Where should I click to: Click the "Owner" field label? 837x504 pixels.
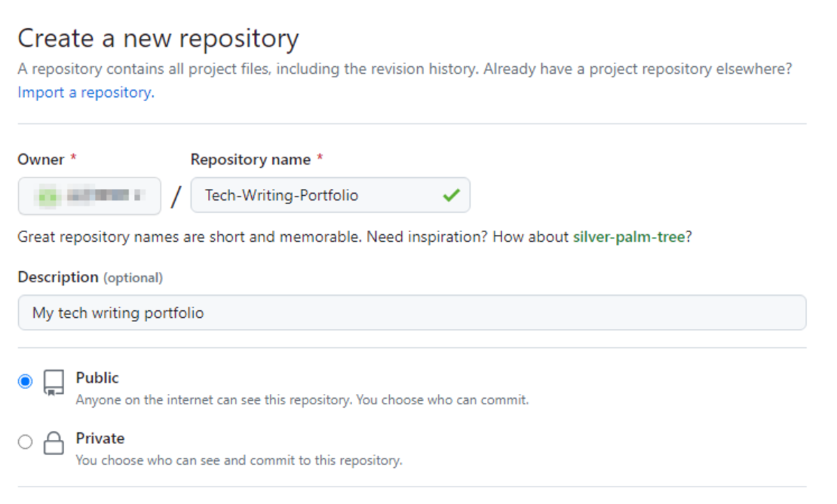click(41, 160)
